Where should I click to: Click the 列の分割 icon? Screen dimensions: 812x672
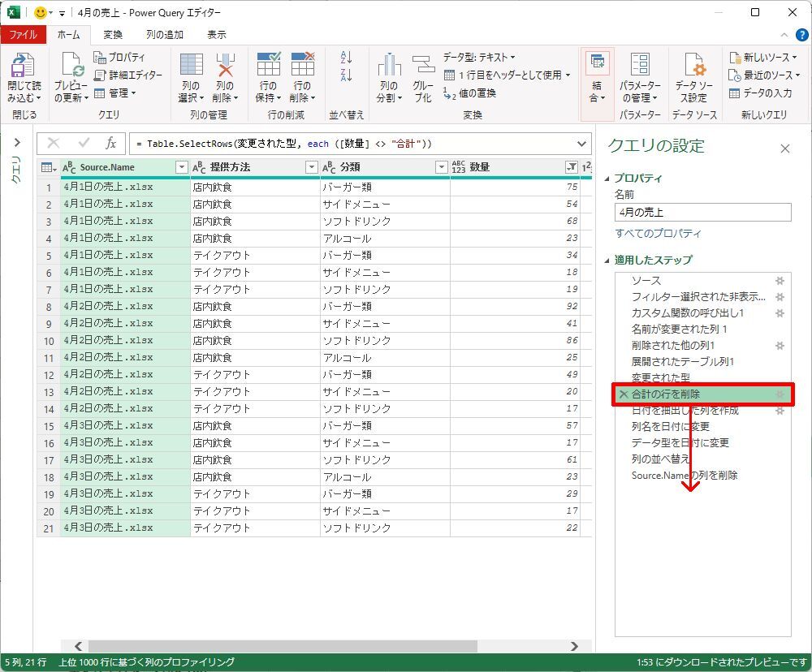pyautogui.click(x=389, y=67)
